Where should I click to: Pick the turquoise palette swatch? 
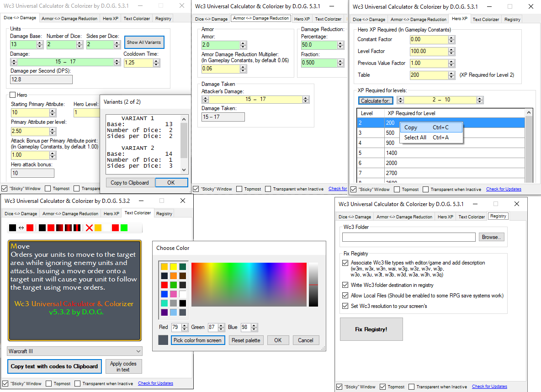click(164, 303)
